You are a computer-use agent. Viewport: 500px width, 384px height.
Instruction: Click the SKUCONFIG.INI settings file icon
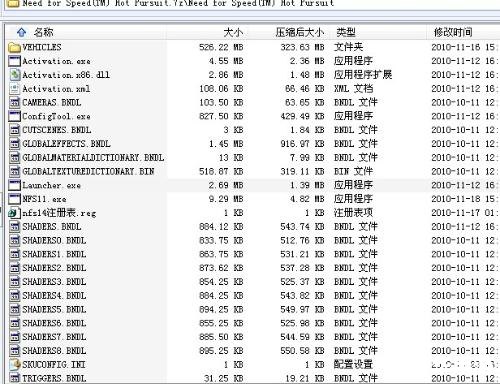click(x=14, y=365)
